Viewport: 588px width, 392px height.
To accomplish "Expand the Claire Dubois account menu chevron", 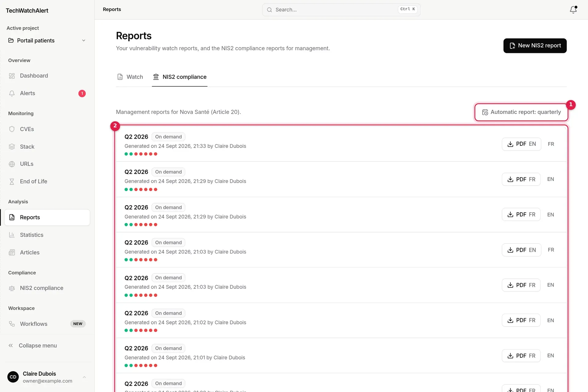I will 84,377.
